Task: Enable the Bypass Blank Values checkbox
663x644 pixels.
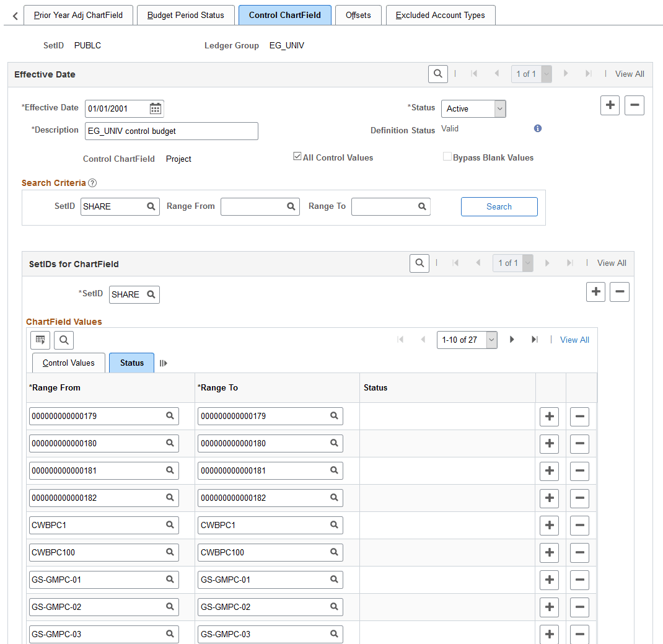Action: (447, 156)
